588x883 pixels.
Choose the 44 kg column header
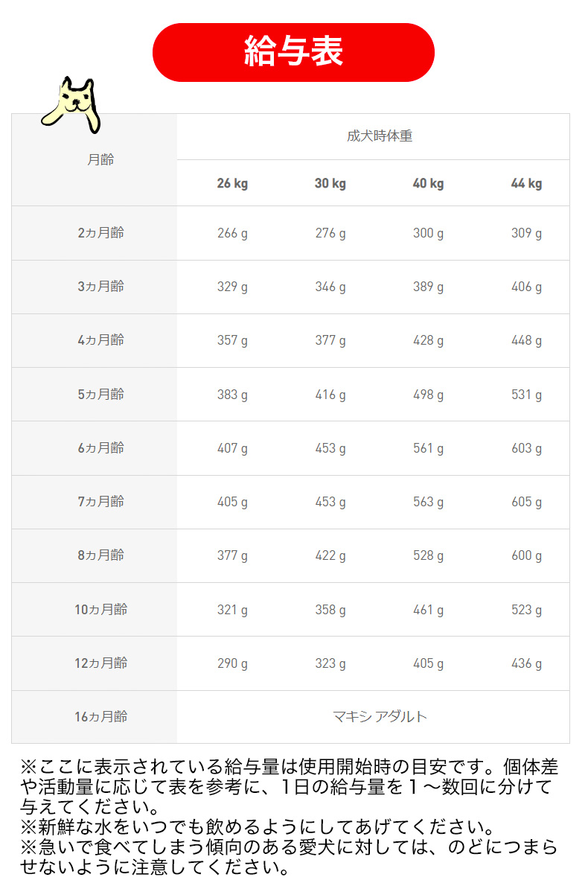pos(526,183)
